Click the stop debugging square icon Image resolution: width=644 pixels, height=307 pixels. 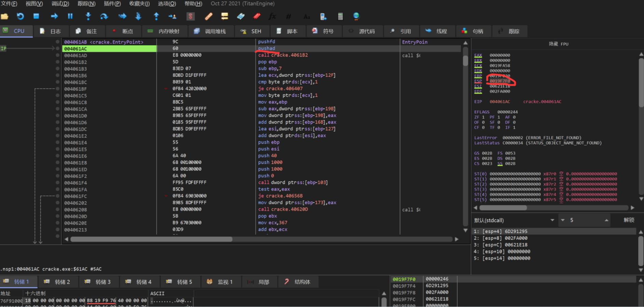pyautogui.click(x=36, y=16)
